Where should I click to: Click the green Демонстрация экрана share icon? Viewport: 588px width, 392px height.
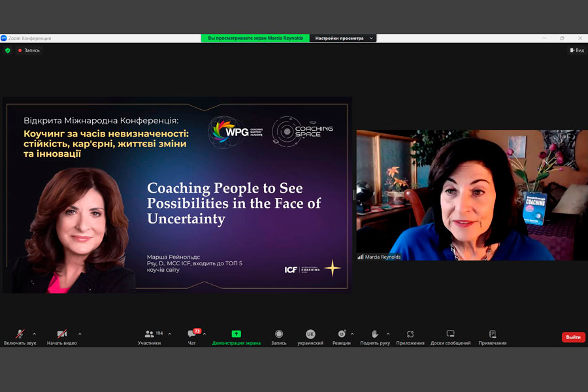(x=237, y=334)
